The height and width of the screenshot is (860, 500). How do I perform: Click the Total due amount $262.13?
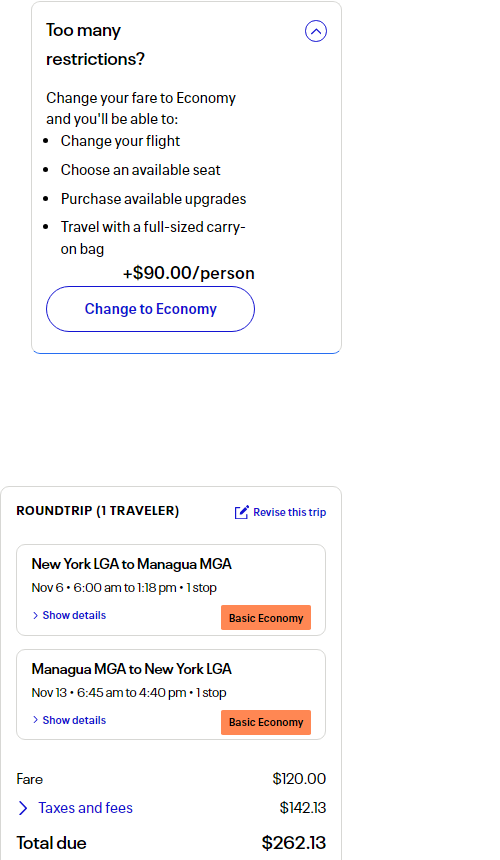coord(294,842)
